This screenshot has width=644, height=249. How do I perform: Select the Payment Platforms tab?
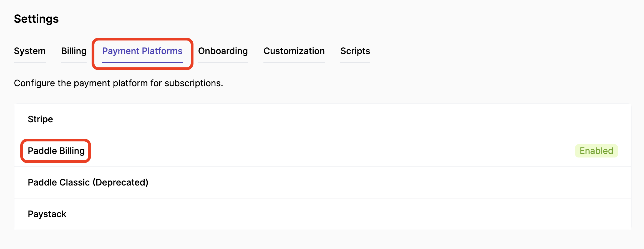point(142,51)
